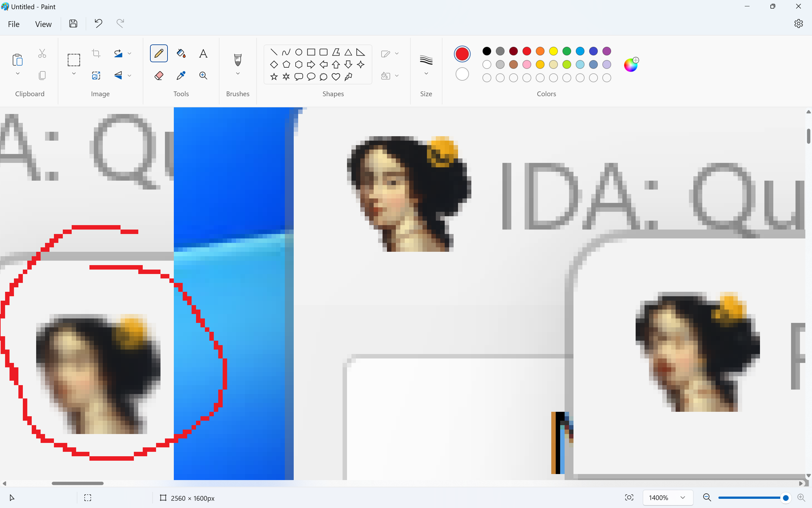Choose the Heart shape
This screenshot has width=812, height=508.
(336, 77)
